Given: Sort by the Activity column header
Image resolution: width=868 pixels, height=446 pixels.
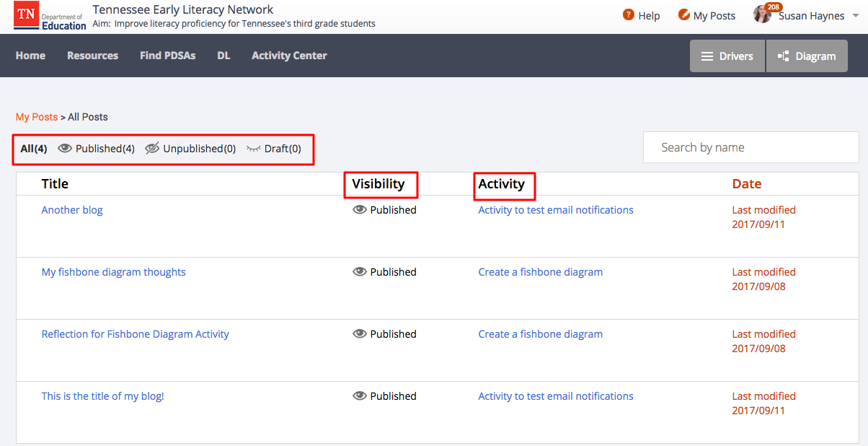Looking at the screenshot, I should click(502, 184).
